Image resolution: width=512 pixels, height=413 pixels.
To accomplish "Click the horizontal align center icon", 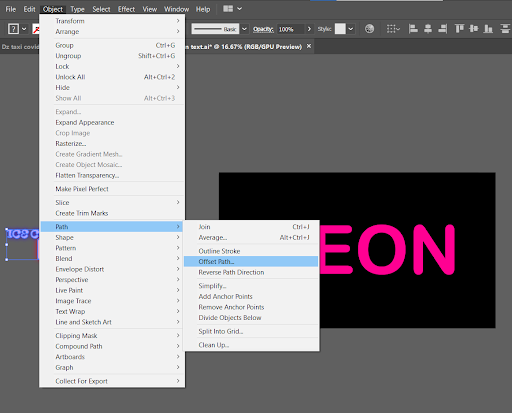I will pos(428,29).
